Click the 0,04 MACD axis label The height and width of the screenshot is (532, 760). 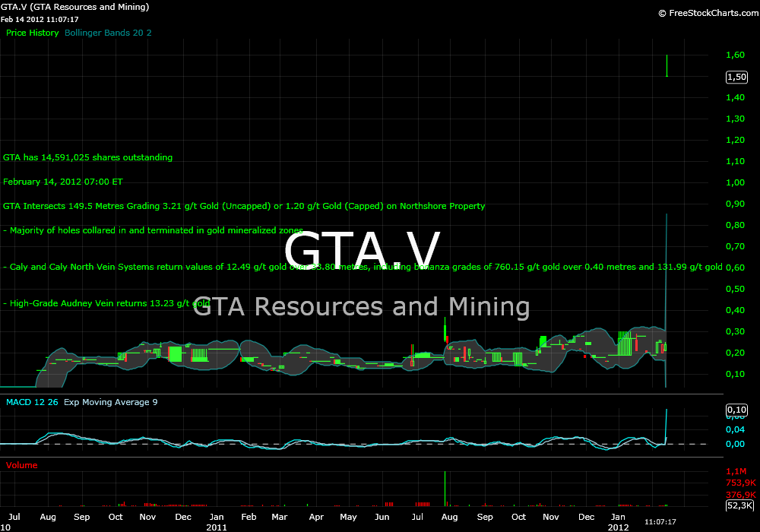click(x=735, y=429)
